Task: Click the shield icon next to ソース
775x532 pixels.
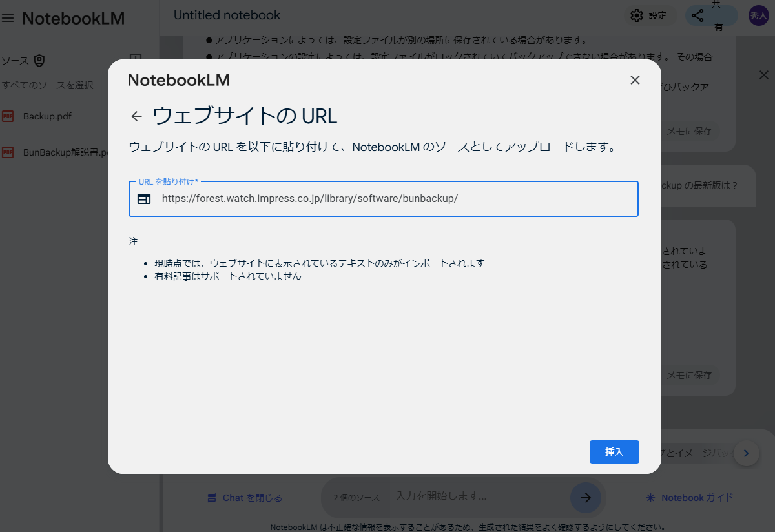Action: (39, 60)
